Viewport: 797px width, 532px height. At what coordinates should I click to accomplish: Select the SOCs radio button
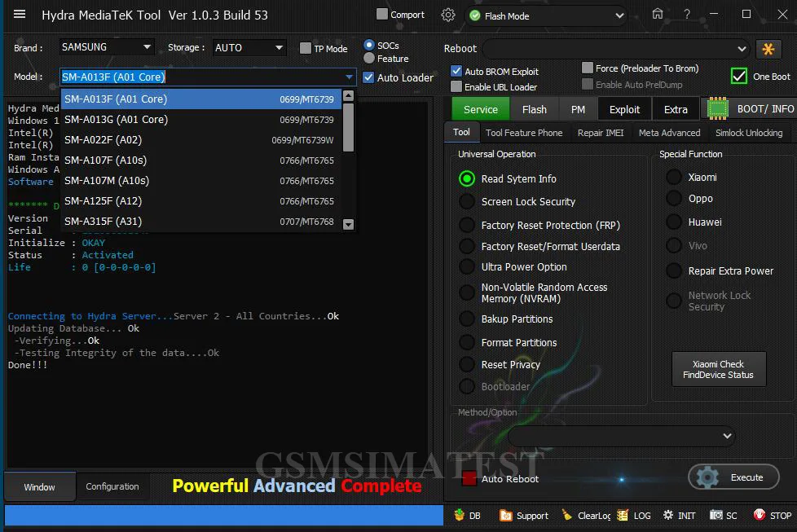pos(369,46)
